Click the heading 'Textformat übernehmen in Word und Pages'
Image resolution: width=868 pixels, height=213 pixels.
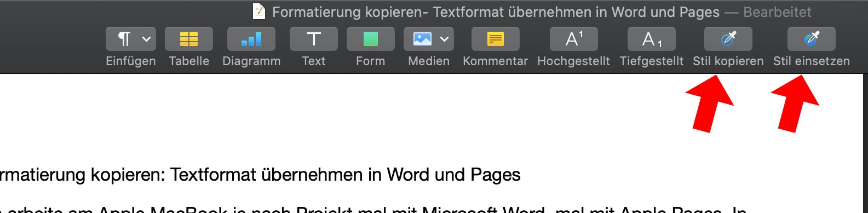point(345,175)
